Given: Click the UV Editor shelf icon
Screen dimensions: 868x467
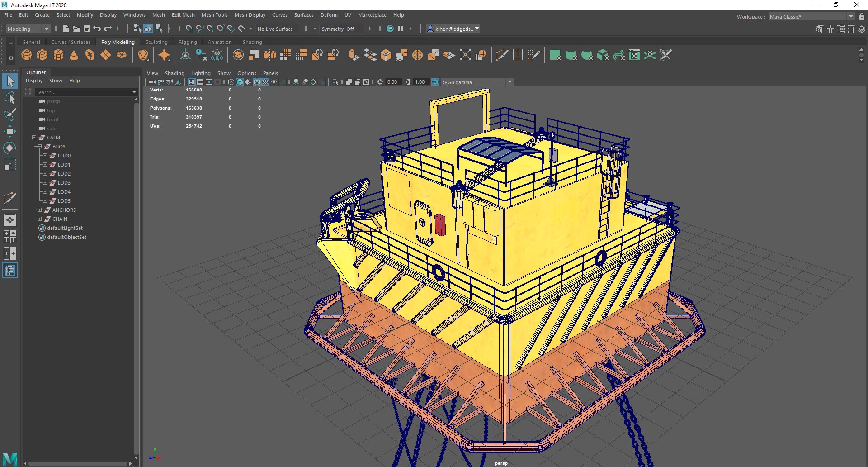Looking at the screenshot, I should (634, 55).
